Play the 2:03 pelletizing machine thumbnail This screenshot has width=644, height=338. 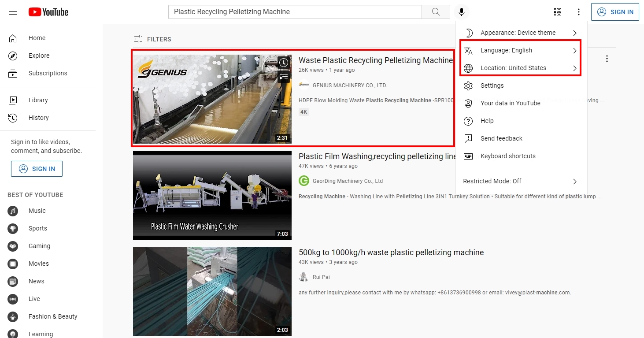click(212, 291)
